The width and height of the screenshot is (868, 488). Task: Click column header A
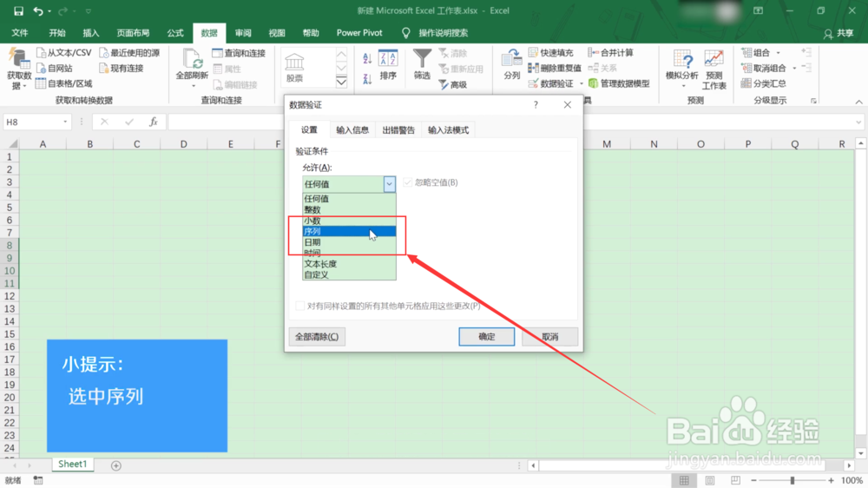(x=43, y=144)
